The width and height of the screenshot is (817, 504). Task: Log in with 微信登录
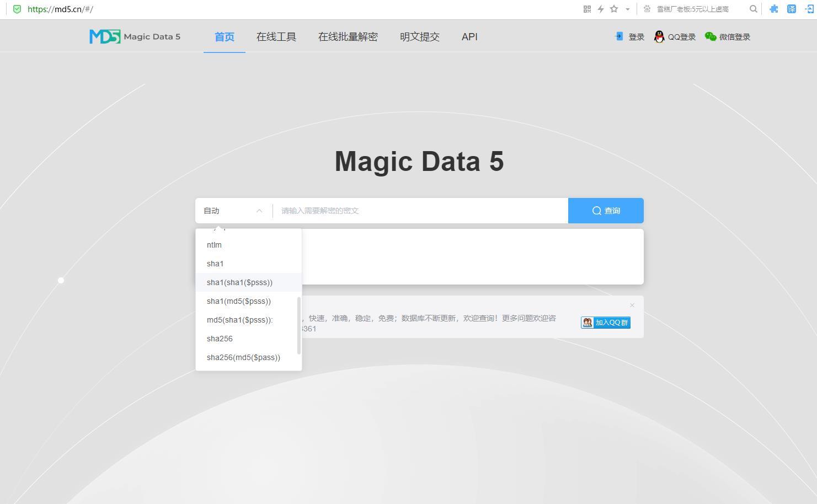tap(728, 37)
